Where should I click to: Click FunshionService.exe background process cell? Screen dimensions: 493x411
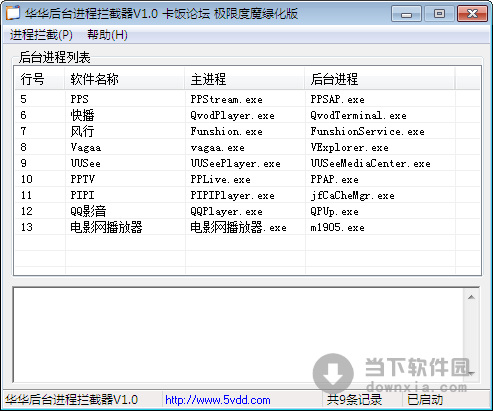click(x=367, y=131)
